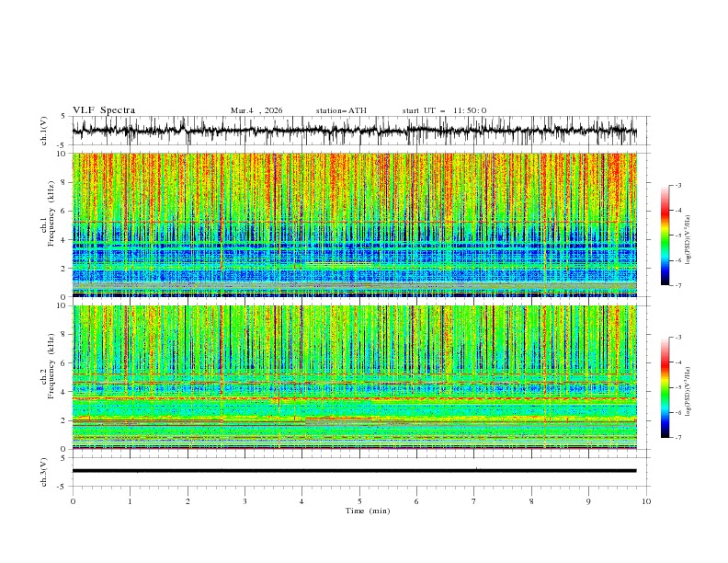
Task: Click the ch.1 'Frequency (kHz)' axis label
Action: click(51, 214)
